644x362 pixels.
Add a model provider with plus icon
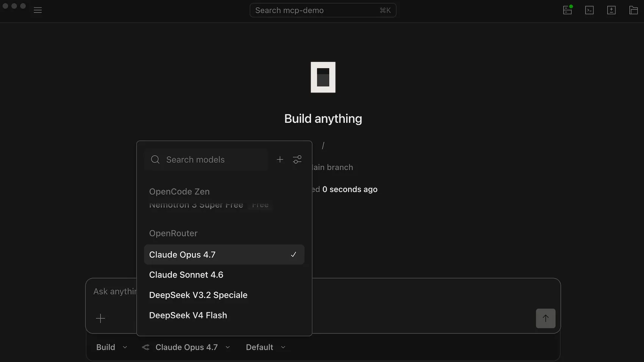tap(280, 160)
